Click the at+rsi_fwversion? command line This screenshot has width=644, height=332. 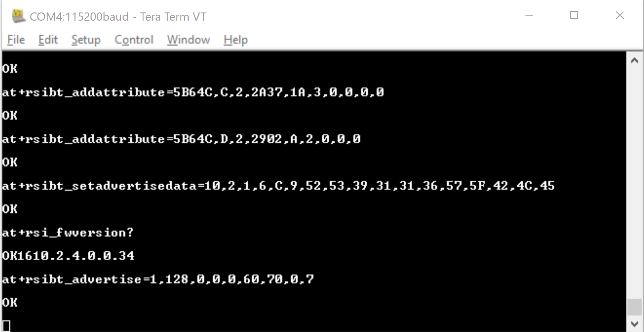68,233
